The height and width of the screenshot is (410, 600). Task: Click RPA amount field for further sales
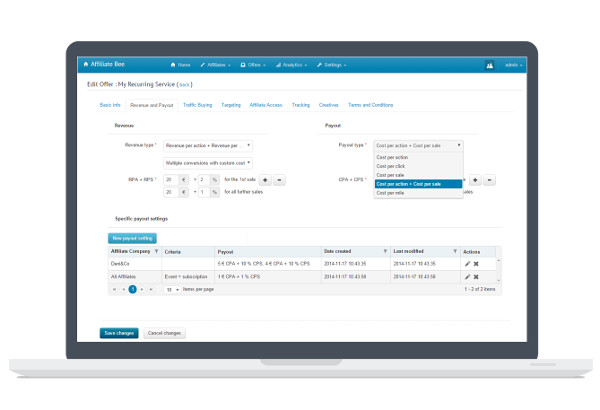pyautogui.click(x=171, y=192)
